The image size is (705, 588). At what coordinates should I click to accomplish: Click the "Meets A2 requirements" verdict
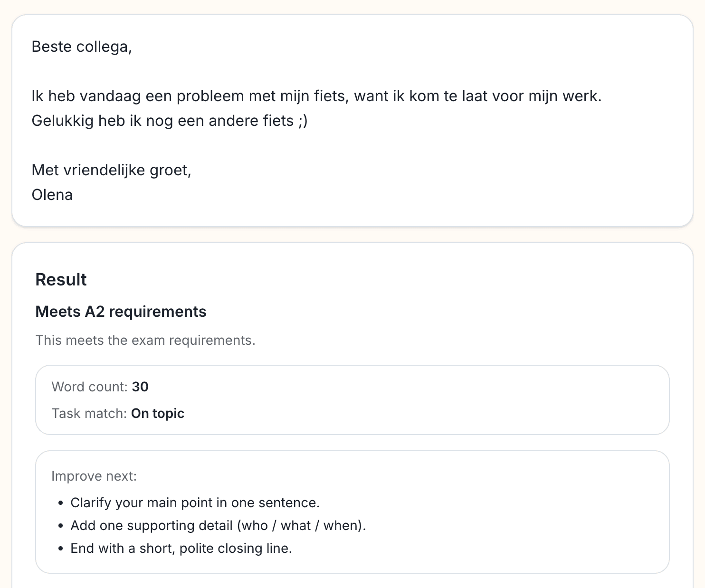pos(121,312)
